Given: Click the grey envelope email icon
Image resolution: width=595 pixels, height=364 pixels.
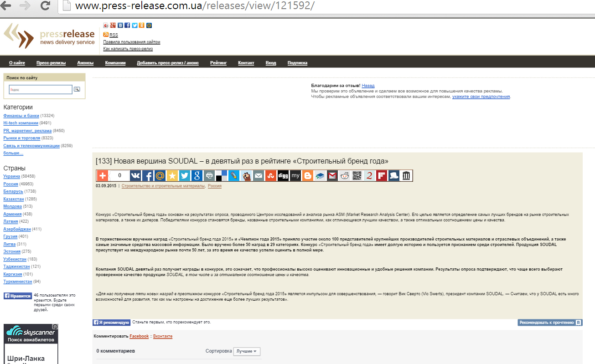Looking at the screenshot, I should [x=259, y=176].
